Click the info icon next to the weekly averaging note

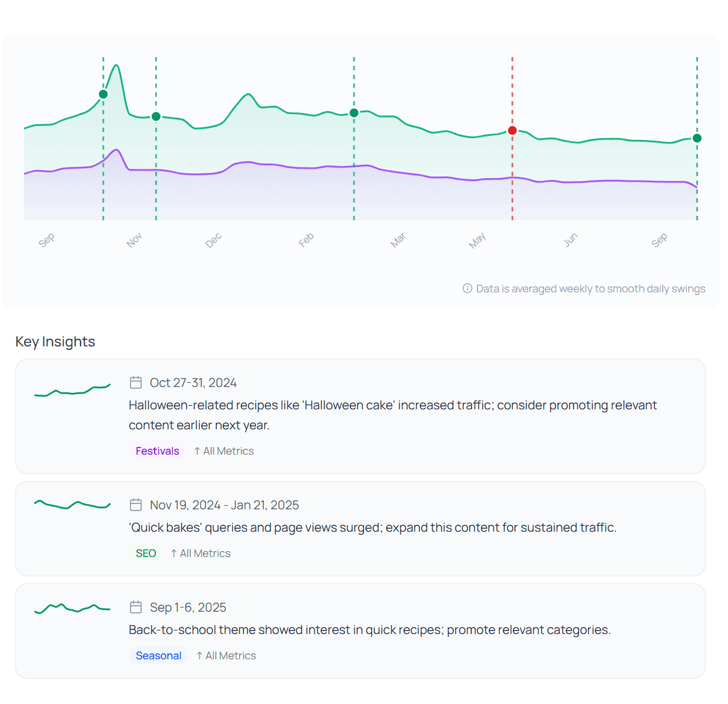(466, 289)
